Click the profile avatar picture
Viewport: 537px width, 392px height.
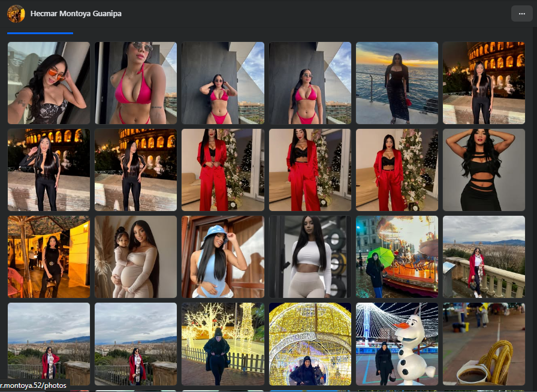(x=16, y=14)
